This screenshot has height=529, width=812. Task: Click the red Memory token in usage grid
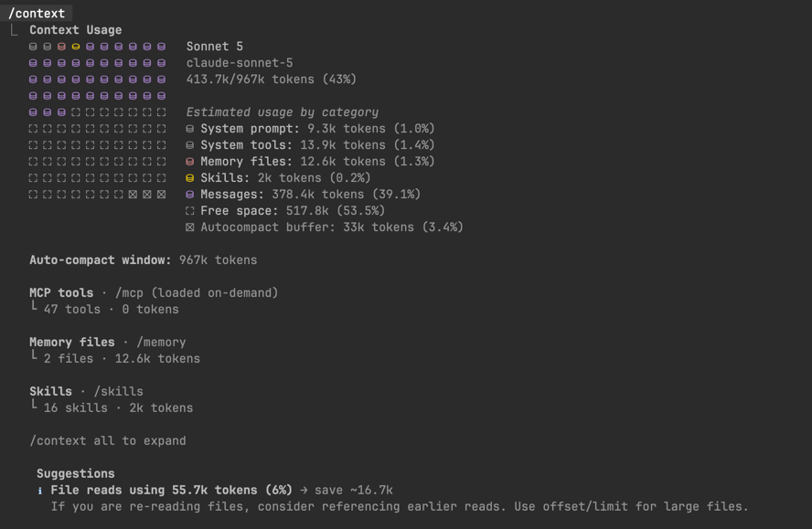61,47
